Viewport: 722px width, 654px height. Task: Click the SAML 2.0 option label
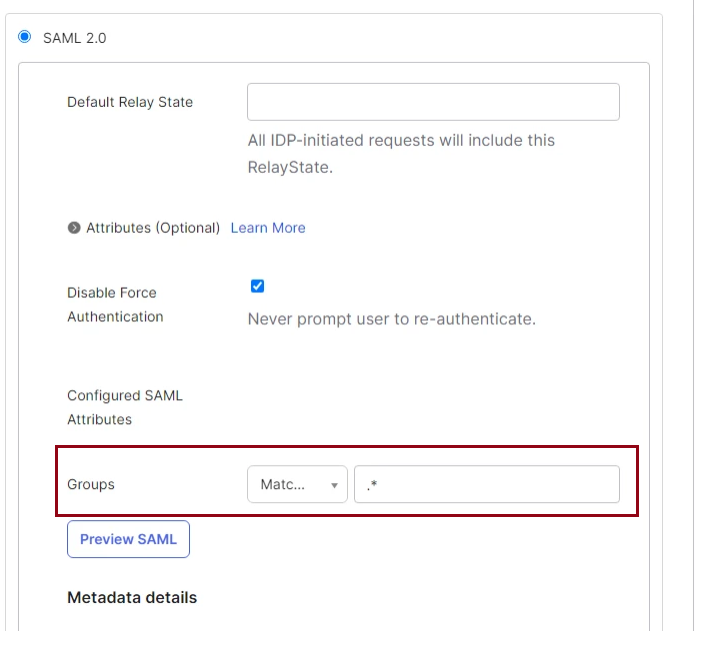pyautogui.click(x=74, y=38)
